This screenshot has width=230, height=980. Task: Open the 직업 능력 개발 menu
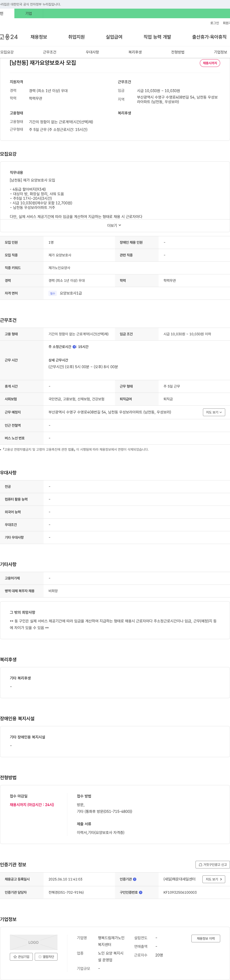pyautogui.click(x=157, y=37)
